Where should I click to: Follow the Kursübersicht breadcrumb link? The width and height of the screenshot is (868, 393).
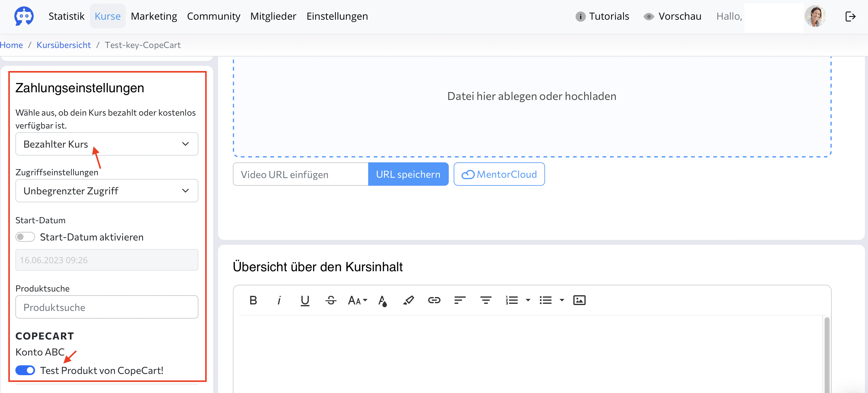(64, 45)
